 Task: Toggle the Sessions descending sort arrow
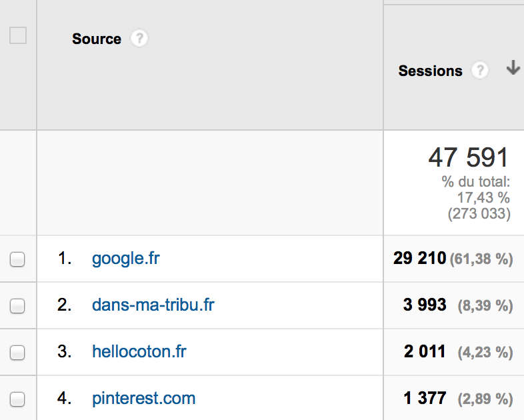click(x=513, y=67)
